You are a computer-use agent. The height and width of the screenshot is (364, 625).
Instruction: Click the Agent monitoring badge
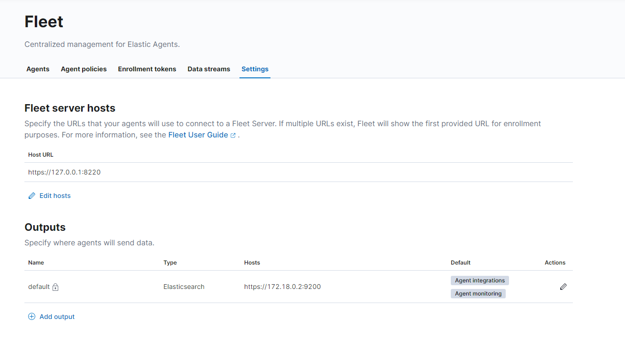pyautogui.click(x=478, y=294)
